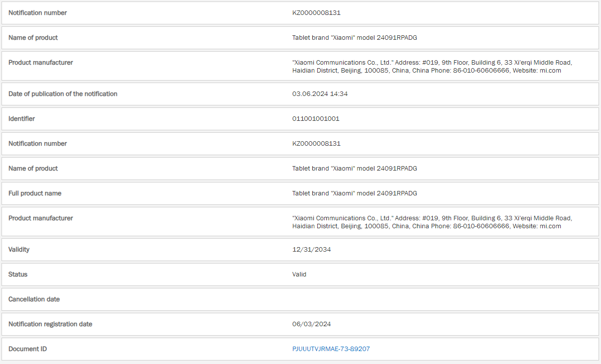Screen dimensions: 601x364
Task: Select the Notification registration date label
Action: pyautogui.click(x=50, y=324)
